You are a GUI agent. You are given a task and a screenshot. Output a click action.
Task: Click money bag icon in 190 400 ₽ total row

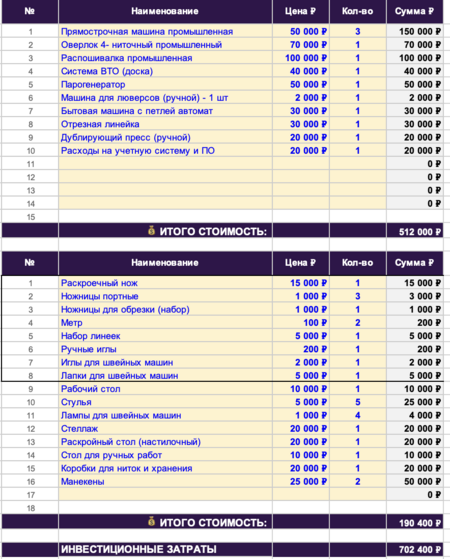(152, 522)
